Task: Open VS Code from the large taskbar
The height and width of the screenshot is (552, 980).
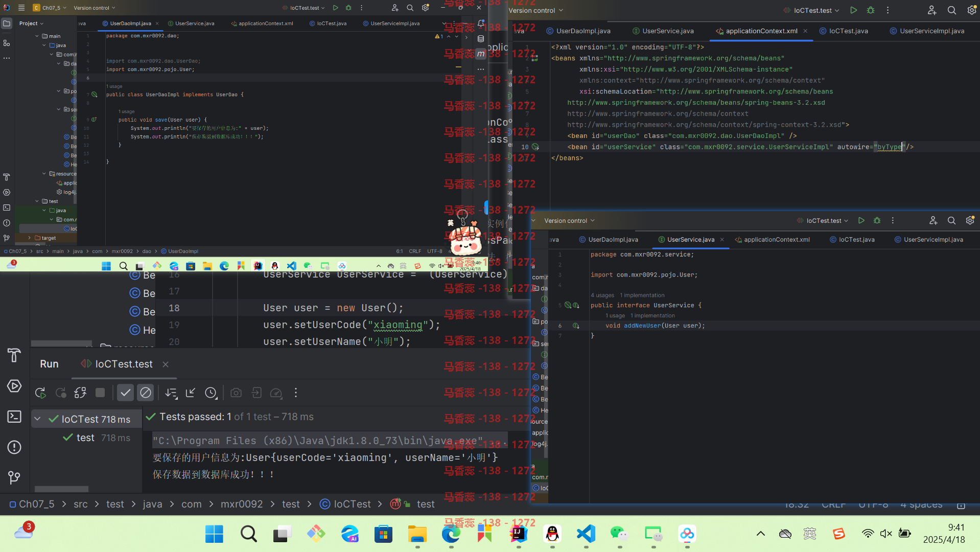Action: (586, 534)
